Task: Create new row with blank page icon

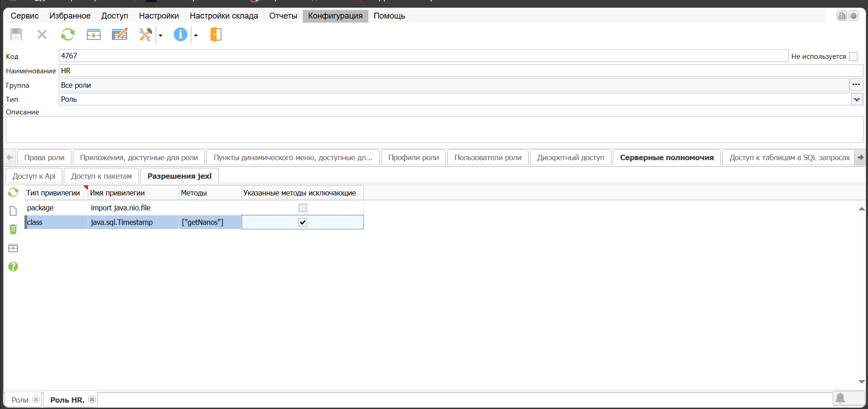Action: (x=13, y=211)
